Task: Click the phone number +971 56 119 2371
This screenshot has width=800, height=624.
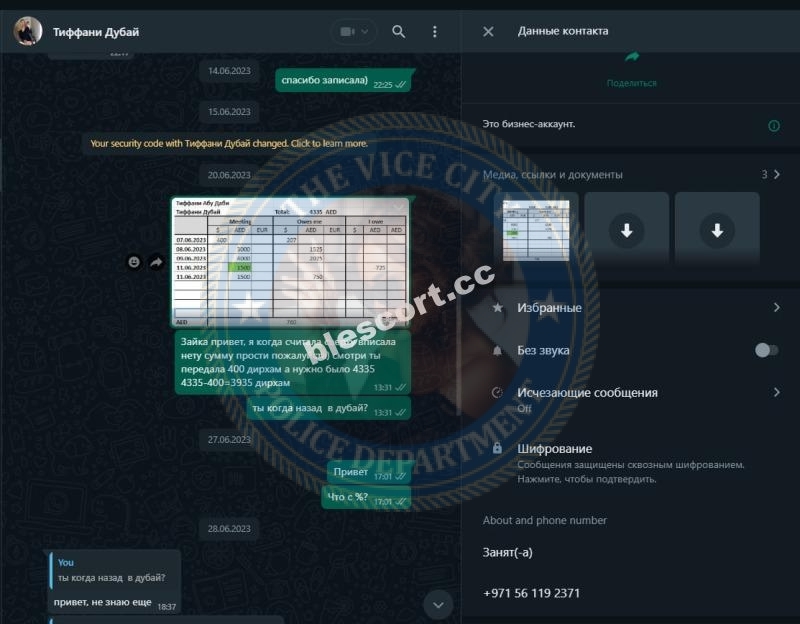Action: click(531, 593)
